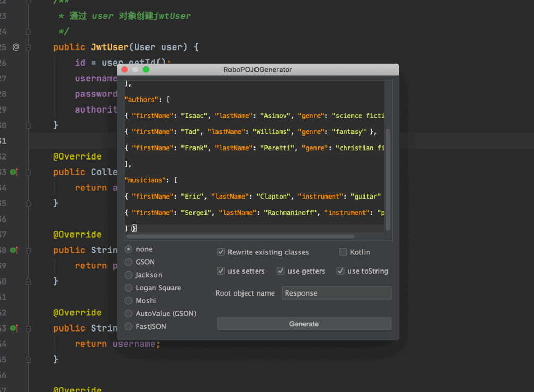Image resolution: width=534 pixels, height=392 pixels.
Task: Click override gutter icon next to the return username method
Action: 15,328
